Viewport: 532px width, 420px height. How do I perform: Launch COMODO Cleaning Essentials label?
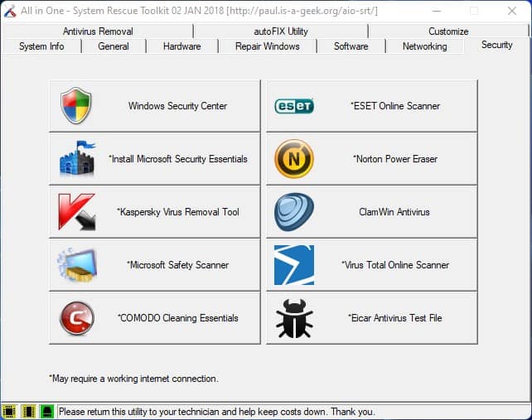[178, 318]
